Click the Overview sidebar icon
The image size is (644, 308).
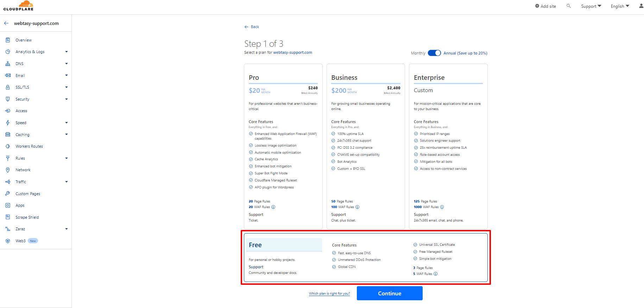(8, 40)
